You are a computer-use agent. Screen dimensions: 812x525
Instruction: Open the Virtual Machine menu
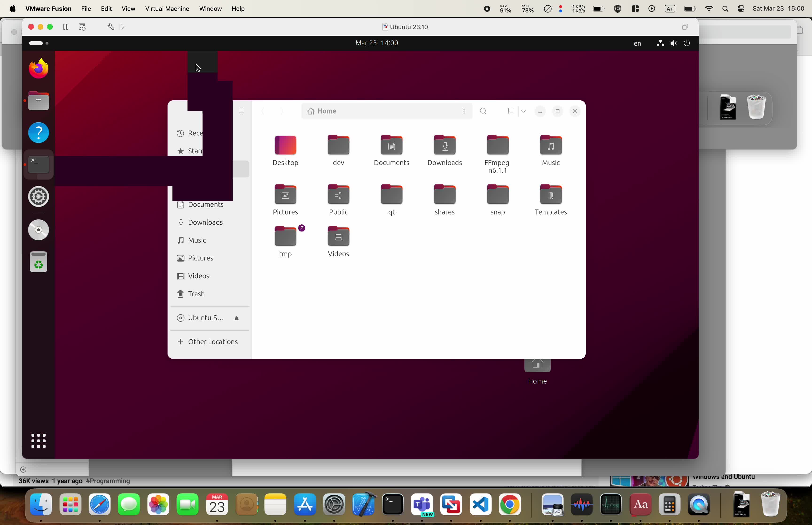click(x=167, y=8)
